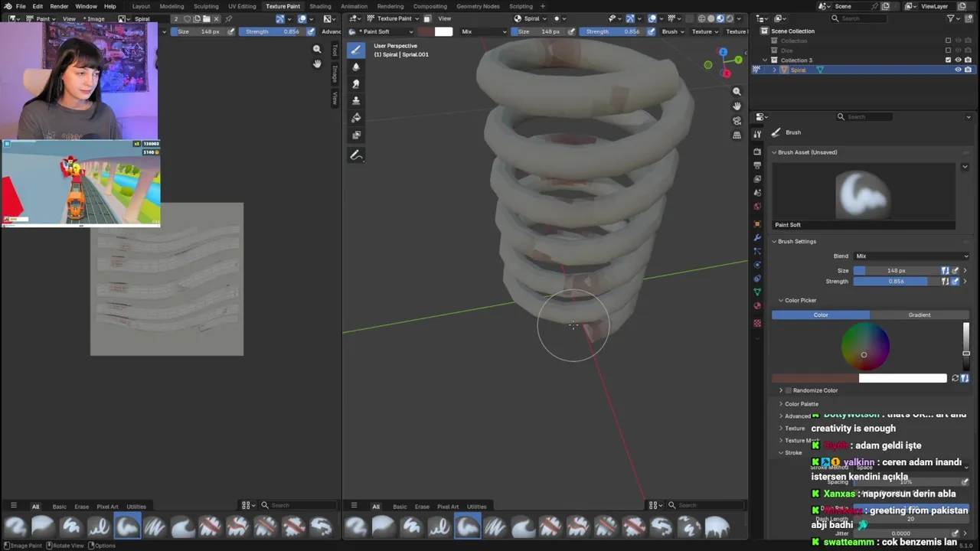Toggle strength pressure icon in viewport header
Image resolution: width=980 pixels, height=551 pixels.
pyautogui.click(x=651, y=31)
